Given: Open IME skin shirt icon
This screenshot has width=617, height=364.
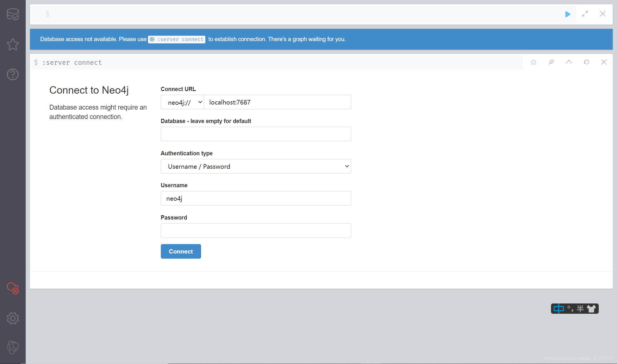Looking at the screenshot, I should [592, 309].
